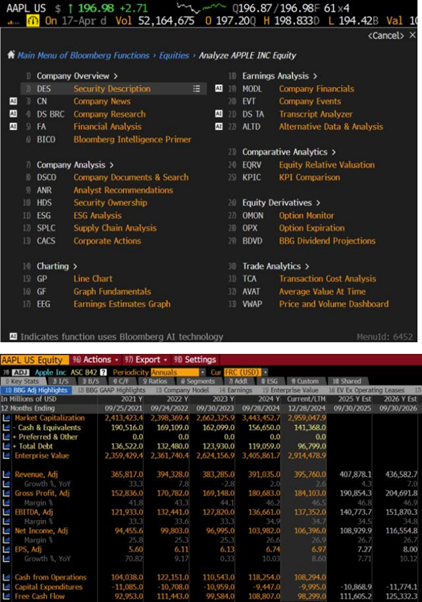Click the home icon in breadcrumb
Viewport: 422px width, 602px height.
[11, 55]
